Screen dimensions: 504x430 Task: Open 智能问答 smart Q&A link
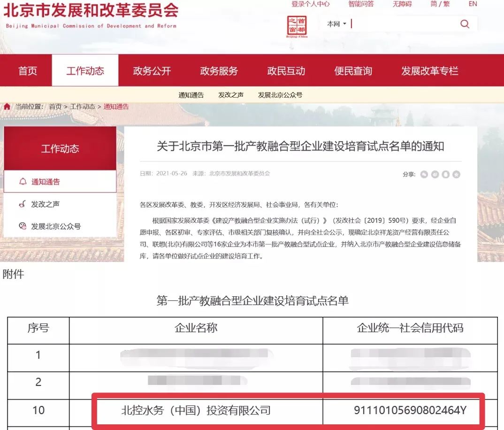tap(361, 4)
